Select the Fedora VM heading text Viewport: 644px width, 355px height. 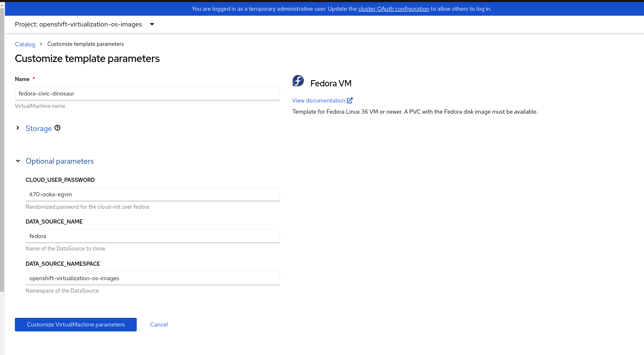point(331,83)
